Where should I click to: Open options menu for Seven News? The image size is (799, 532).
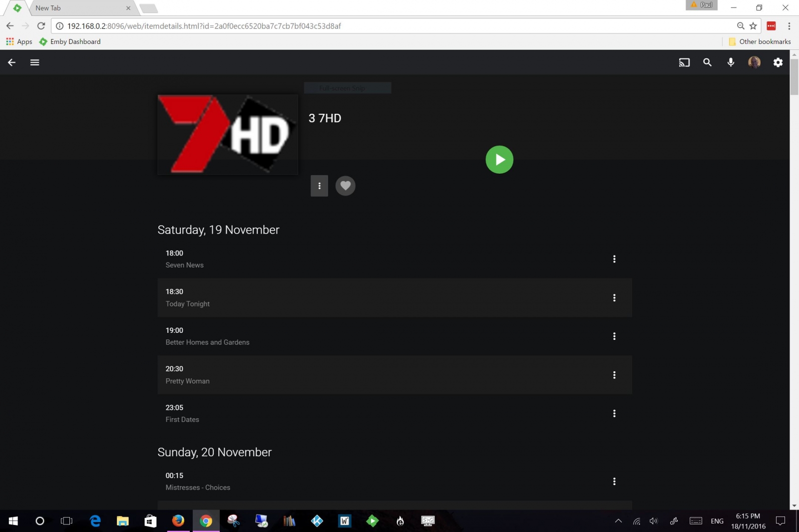click(615, 259)
